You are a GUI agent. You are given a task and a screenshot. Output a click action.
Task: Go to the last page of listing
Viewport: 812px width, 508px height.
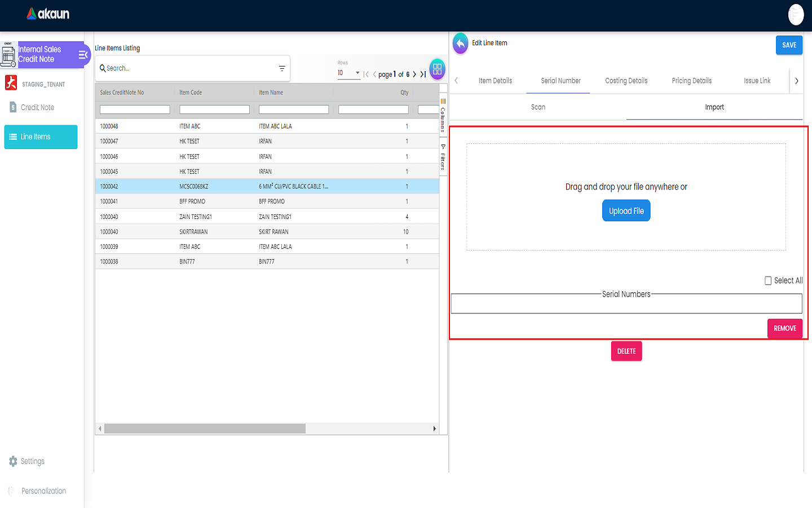pyautogui.click(x=423, y=75)
